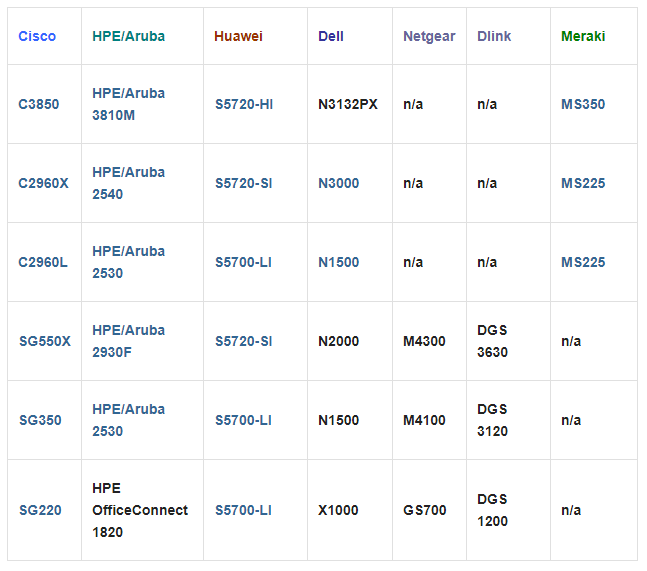Click S5700-LI in the SG220 row
The image size is (647, 571).
[x=243, y=510]
